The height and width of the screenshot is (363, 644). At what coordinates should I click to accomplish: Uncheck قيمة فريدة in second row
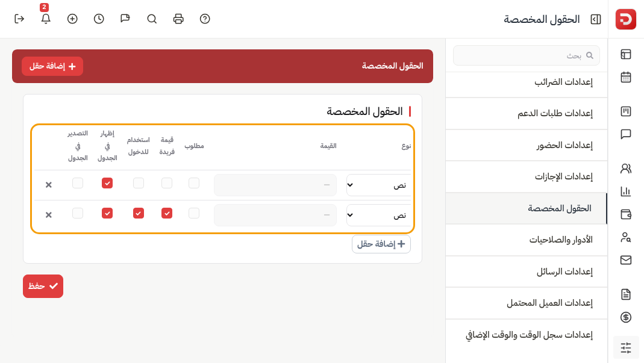[x=167, y=213]
